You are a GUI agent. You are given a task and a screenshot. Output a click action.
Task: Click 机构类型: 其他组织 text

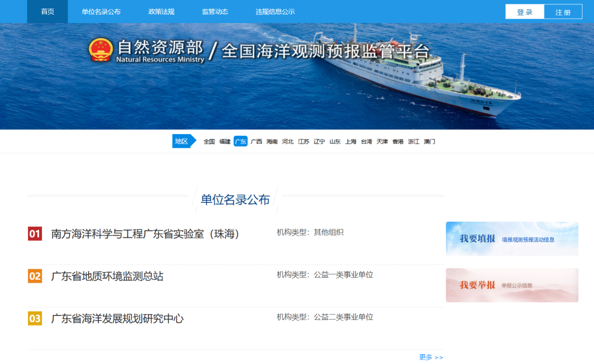(x=310, y=232)
